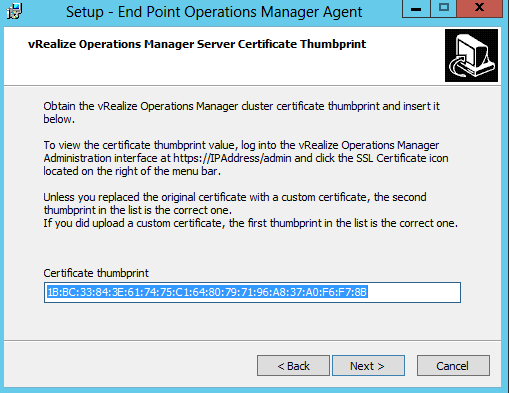This screenshot has height=393, width=509.
Task: Click the 'Obtain the vRealize Operations Manager' paragraph
Action: 242,113
